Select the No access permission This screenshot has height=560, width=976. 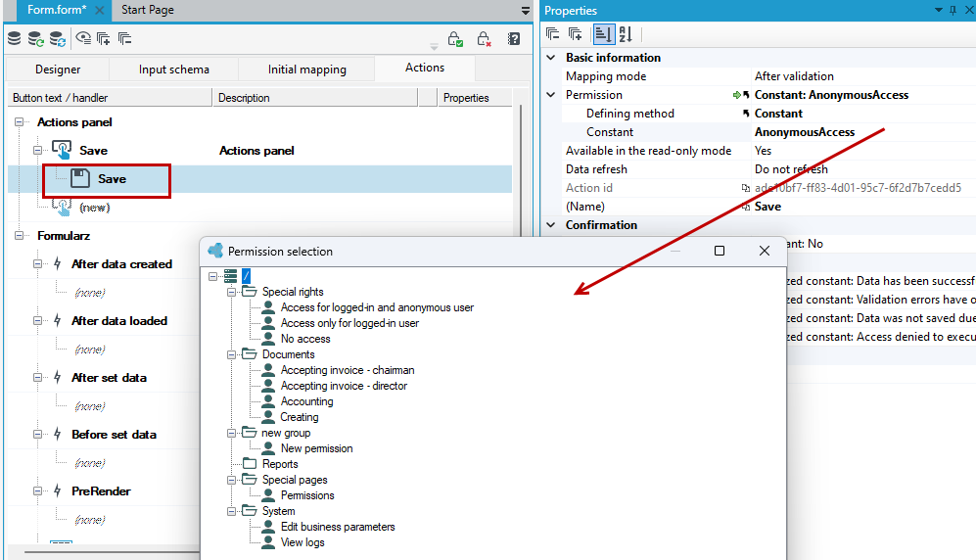point(305,339)
